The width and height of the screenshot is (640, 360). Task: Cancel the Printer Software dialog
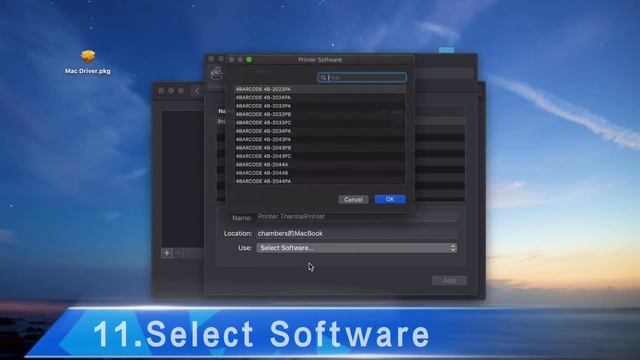tap(353, 200)
